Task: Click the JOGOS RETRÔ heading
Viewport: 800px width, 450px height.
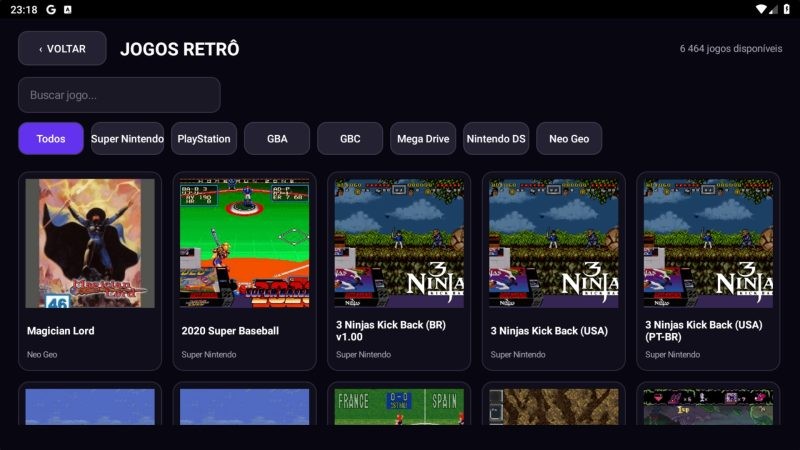Action: (180, 49)
